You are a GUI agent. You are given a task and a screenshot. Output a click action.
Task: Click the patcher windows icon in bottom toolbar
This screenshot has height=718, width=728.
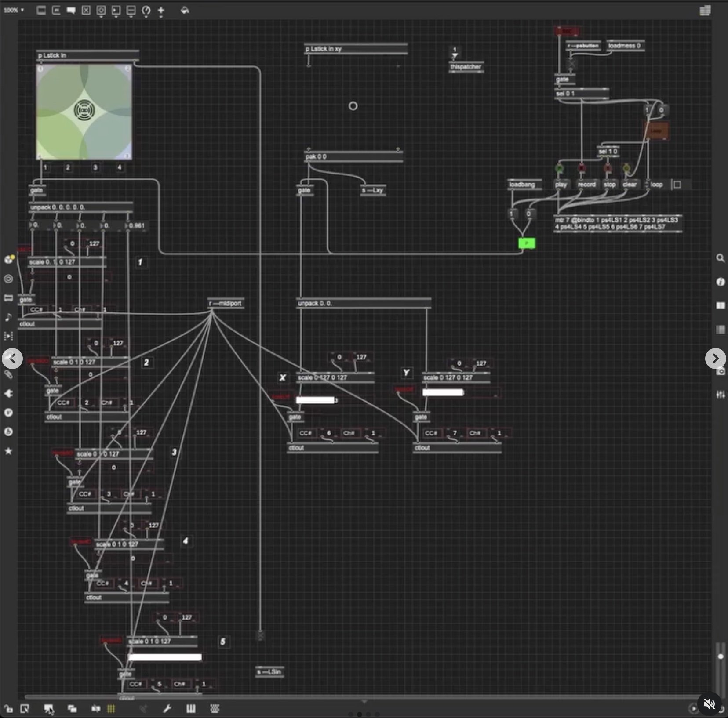tap(72, 708)
